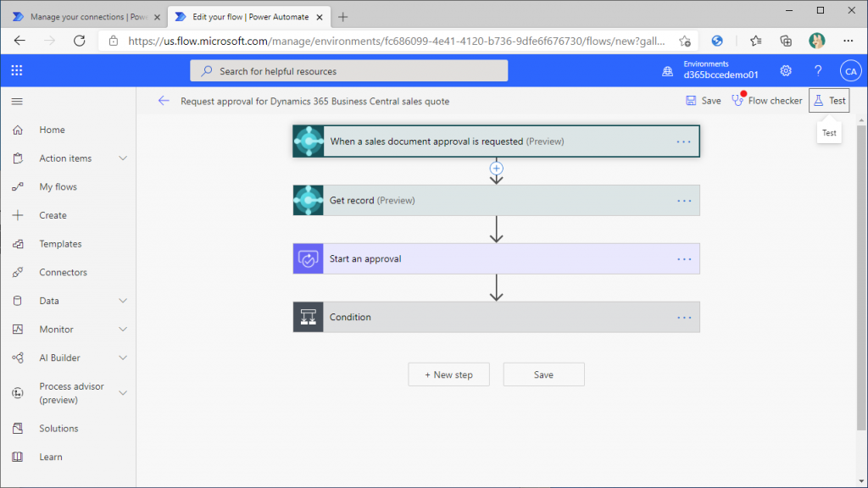
Task: Click the My flows icon
Action: [18, 186]
